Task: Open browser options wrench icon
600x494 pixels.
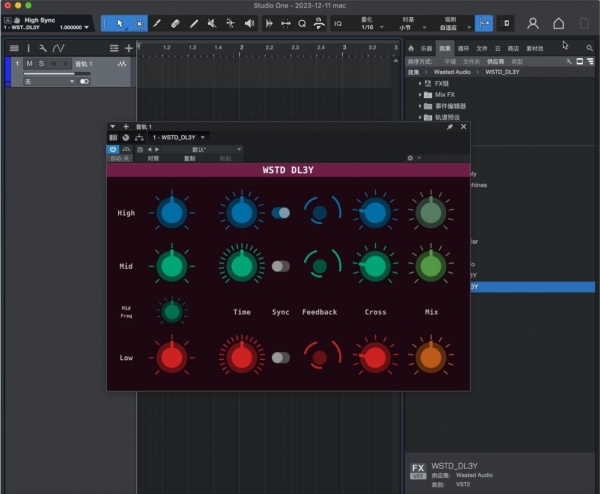Action: pos(569,61)
